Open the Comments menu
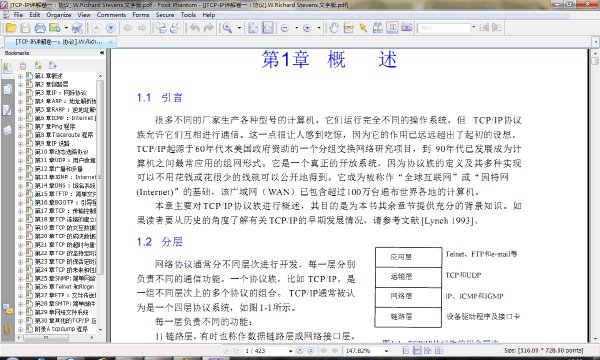The height and width of the screenshot is (360, 600). click(111, 15)
